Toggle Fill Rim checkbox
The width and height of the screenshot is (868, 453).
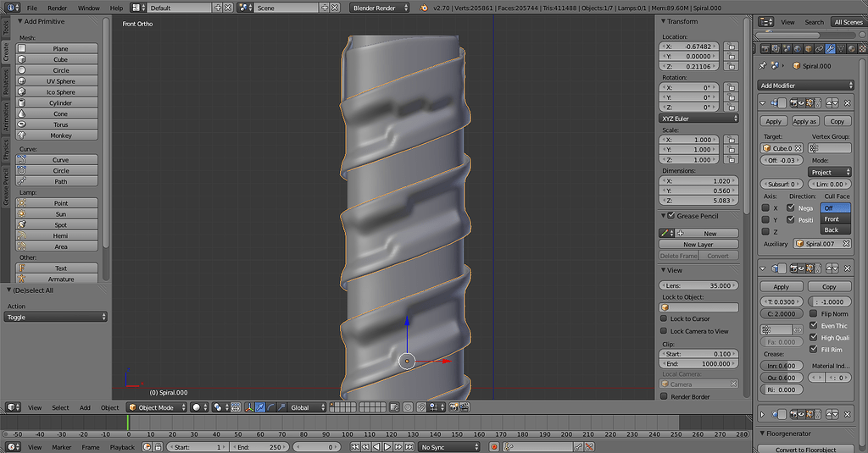[x=814, y=349]
